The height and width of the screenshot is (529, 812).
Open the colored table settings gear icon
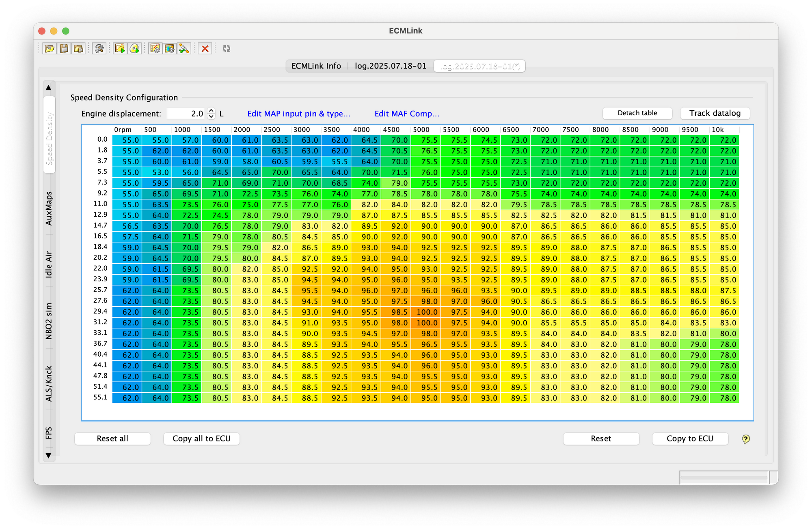pos(170,49)
